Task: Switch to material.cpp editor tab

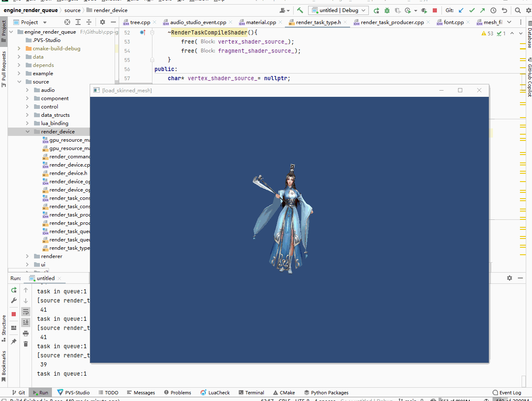Action: coord(261,22)
